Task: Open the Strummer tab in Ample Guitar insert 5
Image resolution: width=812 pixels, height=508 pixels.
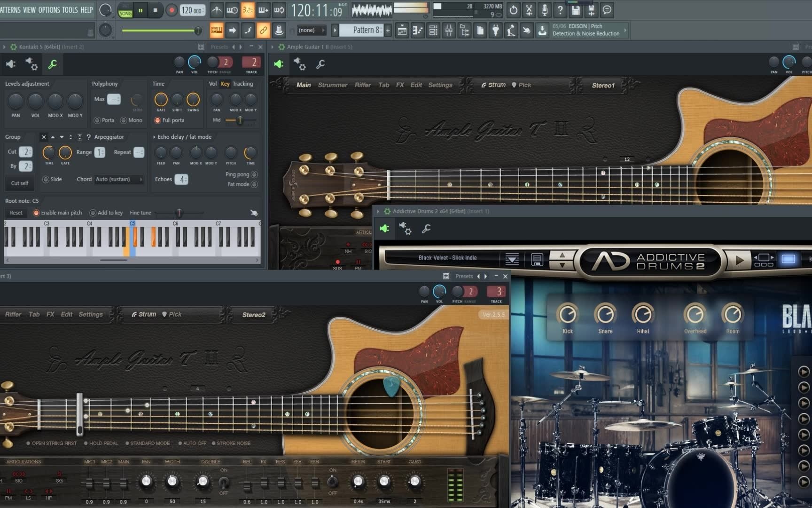Action: (333, 85)
